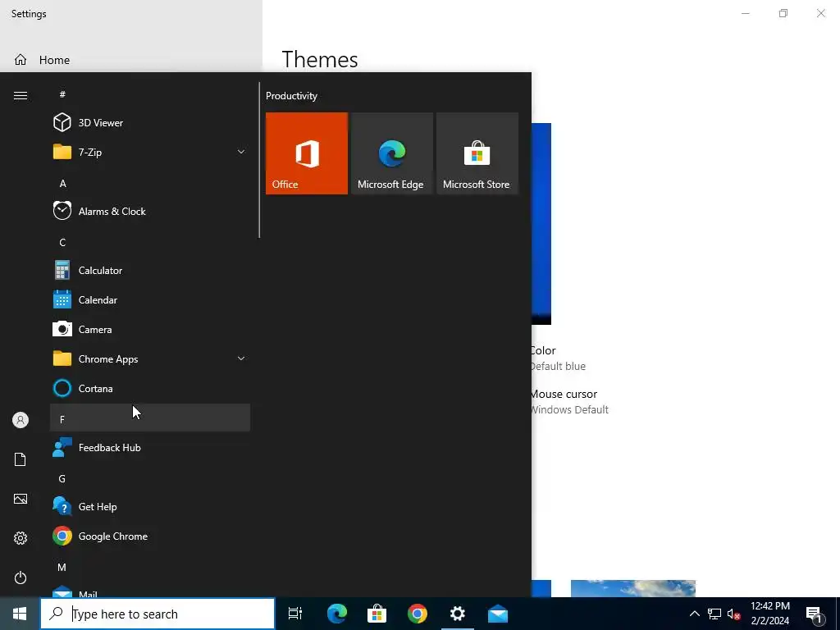This screenshot has width=840, height=630.
Task: Click the clock showing 12:42 PM
Action: pyautogui.click(x=769, y=614)
